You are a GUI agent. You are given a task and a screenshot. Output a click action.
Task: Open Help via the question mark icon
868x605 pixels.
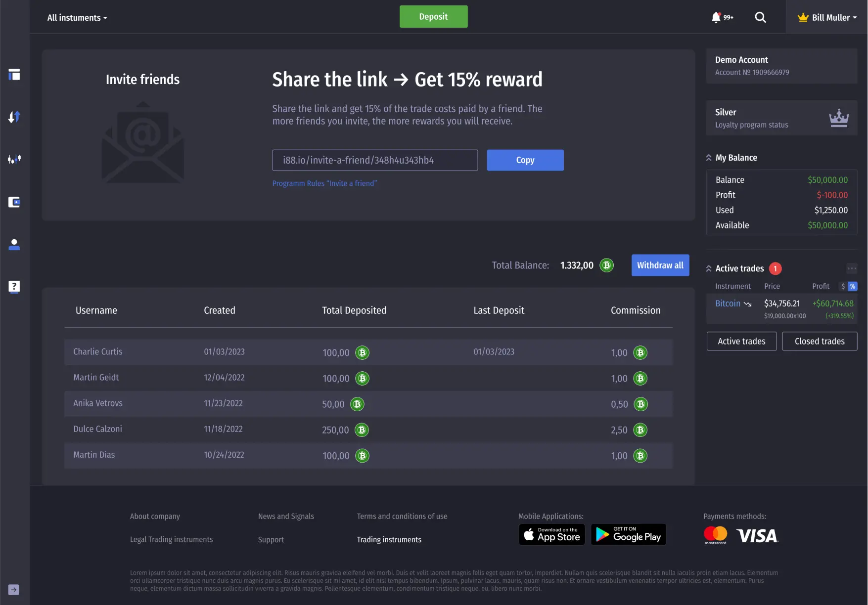(x=14, y=287)
